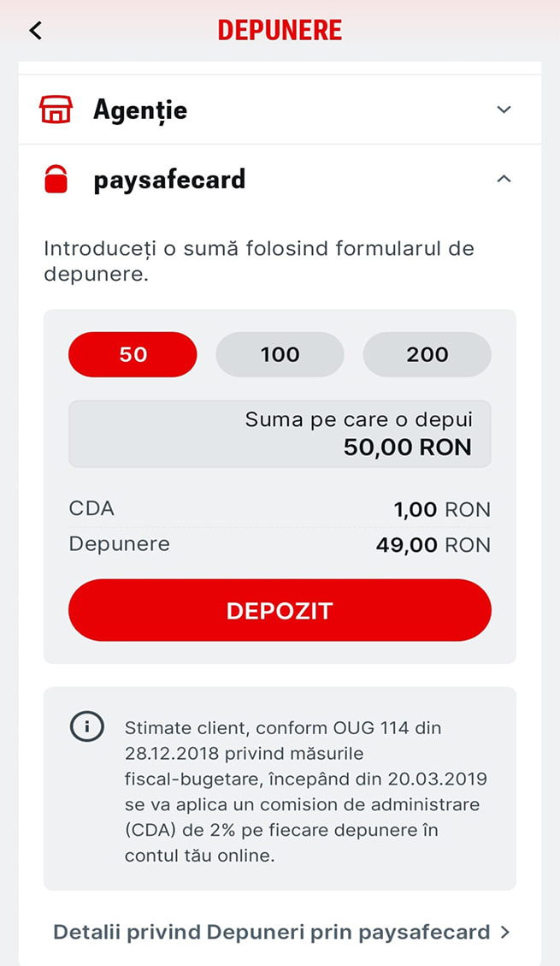Click the deposit amount field showing 50,00 RON
The width and height of the screenshot is (560, 966).
(280, 434)
